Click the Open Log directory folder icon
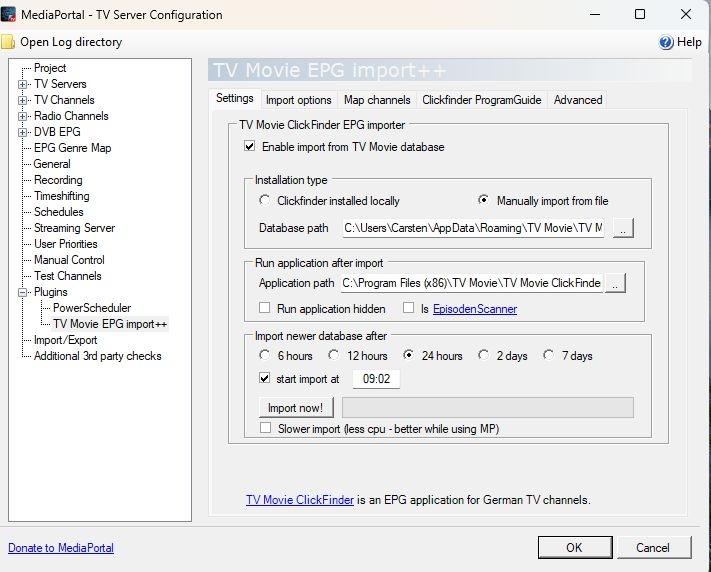Screen dimensions: 711x572 pyautogui.click(x=8, y=42)
